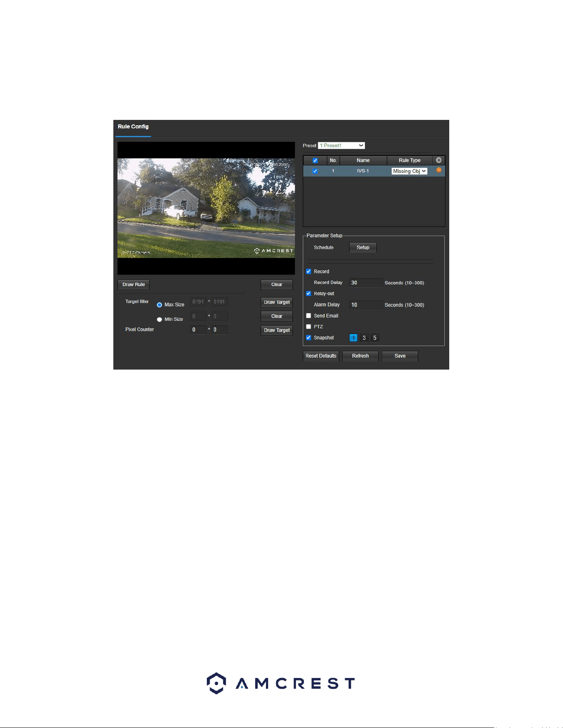
Task: Enable the Send Email checkbox
Action: pos(309,316)
